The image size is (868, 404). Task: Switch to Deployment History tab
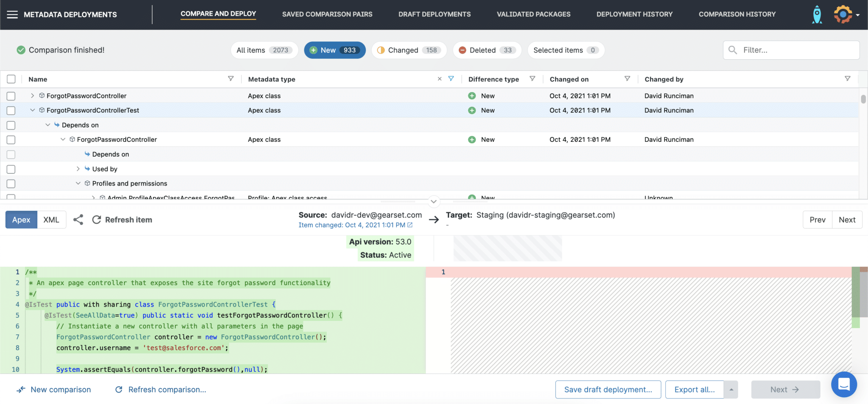[634, 14]
